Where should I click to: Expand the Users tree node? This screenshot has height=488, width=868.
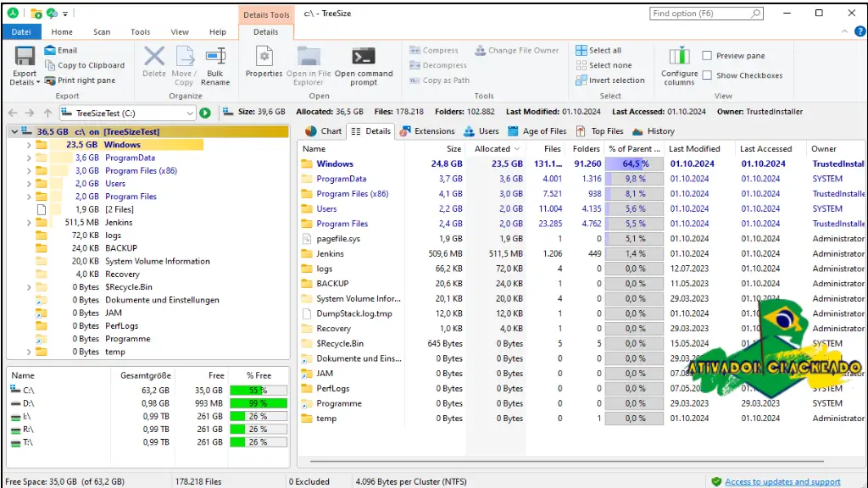[x=29, y=184]
